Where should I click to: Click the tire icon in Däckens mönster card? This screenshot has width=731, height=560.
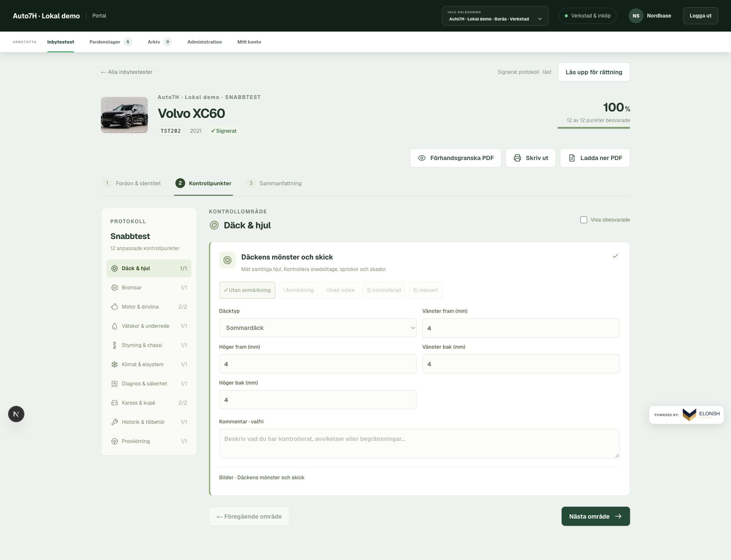tap(227, 260)
